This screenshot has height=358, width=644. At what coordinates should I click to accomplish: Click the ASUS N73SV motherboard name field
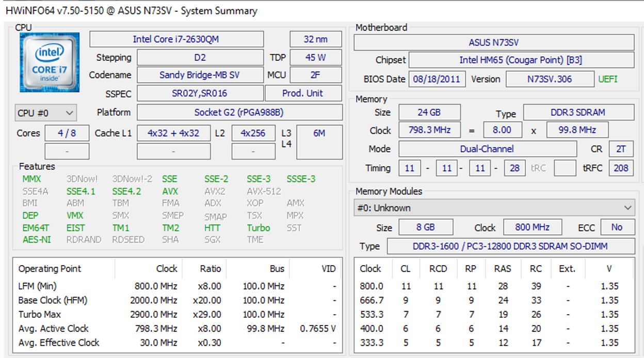click(494, 42)
